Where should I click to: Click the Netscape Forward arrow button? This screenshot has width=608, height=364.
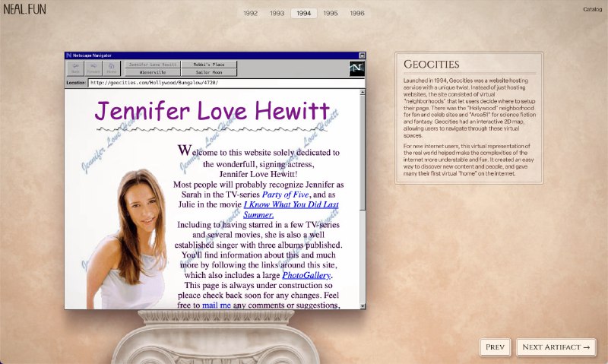tap(93, 68)
